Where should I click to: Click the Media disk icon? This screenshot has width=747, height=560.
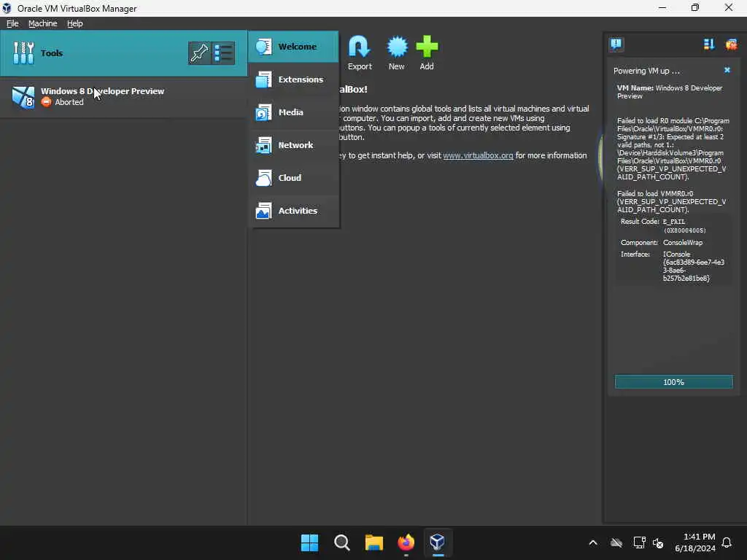pyautogui.click(x=263, y=112)
